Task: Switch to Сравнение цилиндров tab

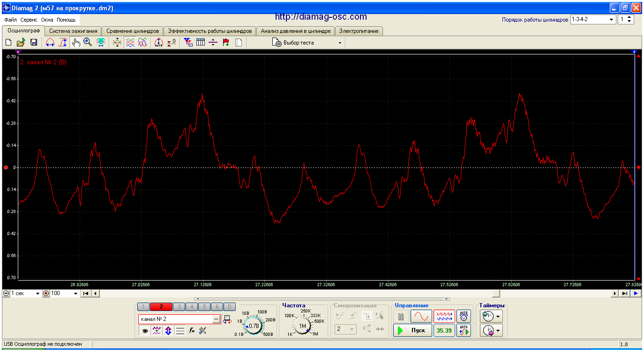Action: [133, 31]
